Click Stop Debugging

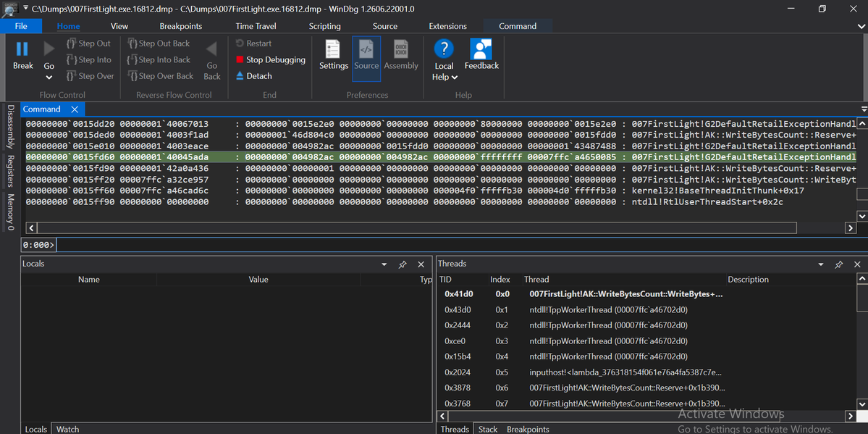[x=270, y=60]
